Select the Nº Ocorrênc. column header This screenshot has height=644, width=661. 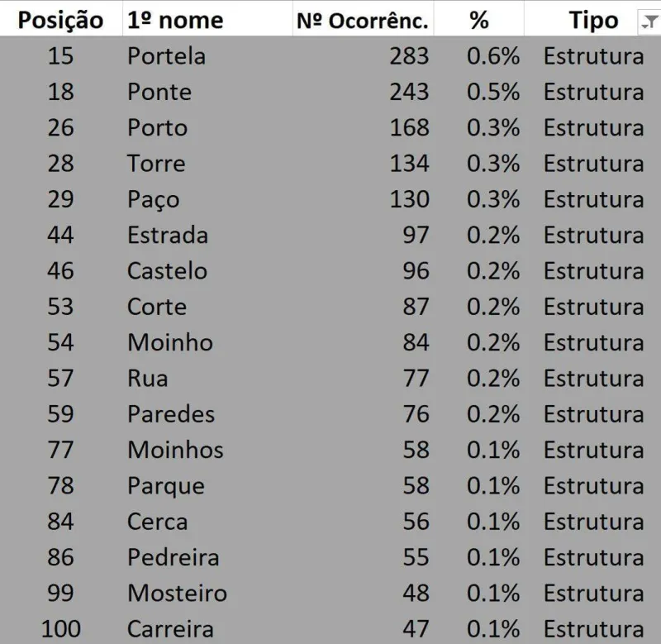click(363, 20)
